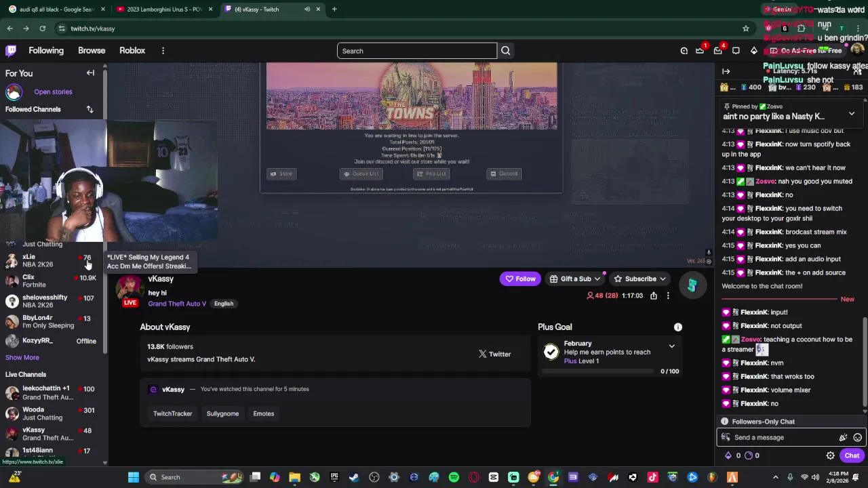Screen dimensions: 868x488
Task: Open the Epic Games taskbar icon
Action: 334,477
